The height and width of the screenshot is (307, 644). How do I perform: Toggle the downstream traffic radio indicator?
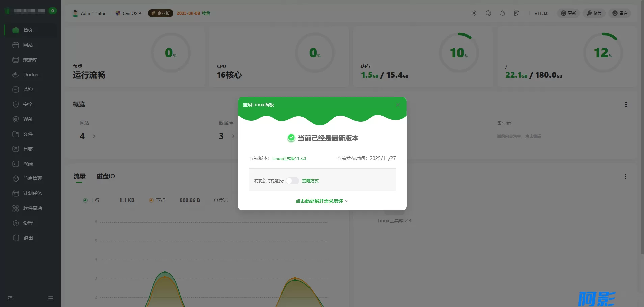[151, 200]
